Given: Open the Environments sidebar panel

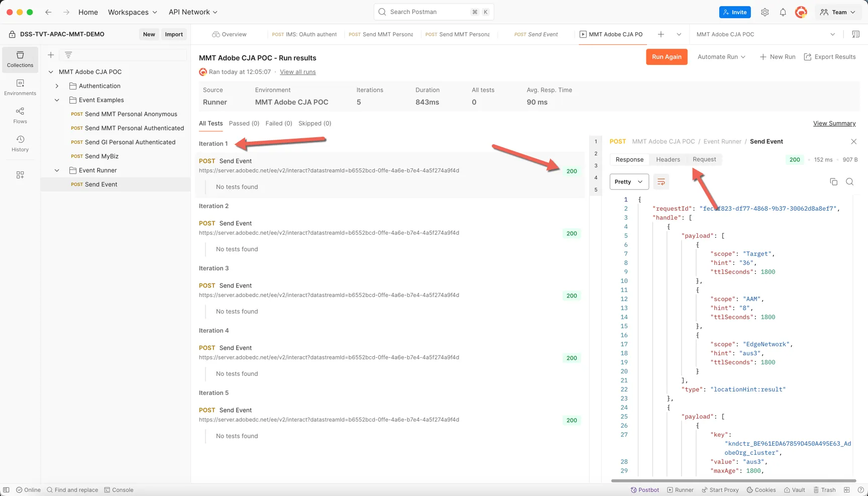Looking at the screenshot, I should (x=20, y=87).
